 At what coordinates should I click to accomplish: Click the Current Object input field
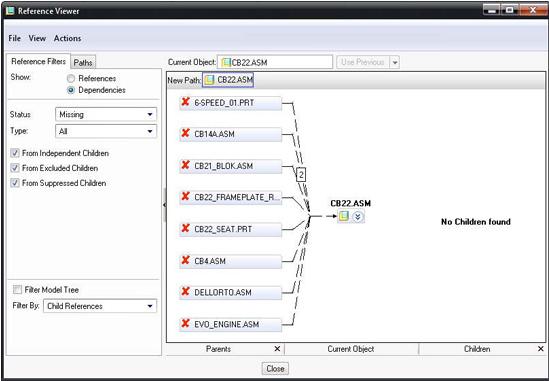pos(275,62)
